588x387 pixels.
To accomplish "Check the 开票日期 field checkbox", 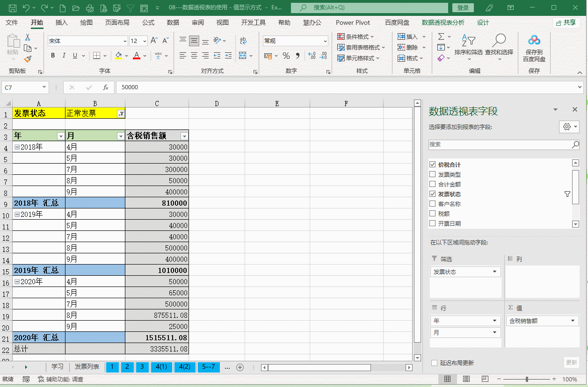I will (x=432, y=223).
